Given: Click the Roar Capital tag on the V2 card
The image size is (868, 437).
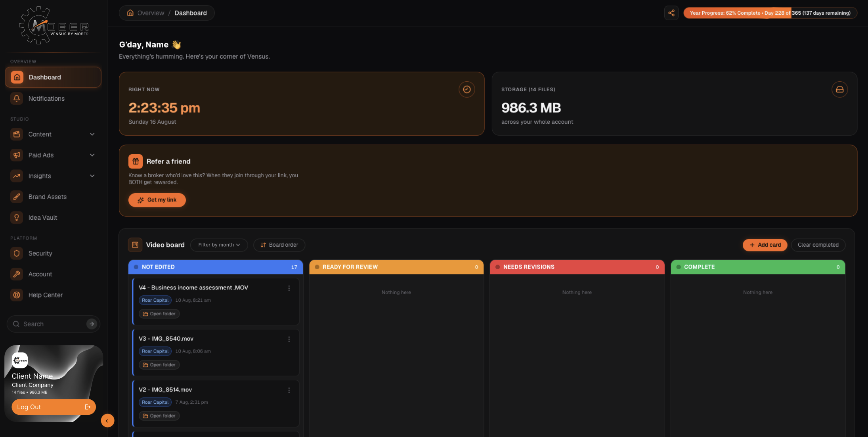Looking at the screenshot, I should point(155,402).
